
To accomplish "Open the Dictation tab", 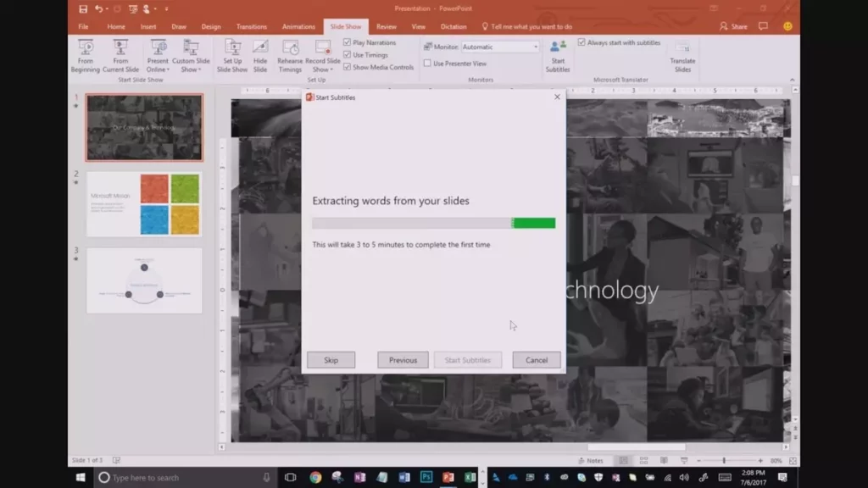I will (453, 26).
